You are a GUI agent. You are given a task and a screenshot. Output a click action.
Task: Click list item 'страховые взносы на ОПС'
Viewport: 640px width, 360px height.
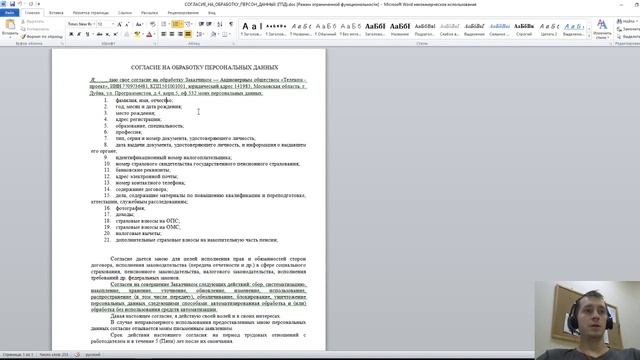[x=147, y=221]
